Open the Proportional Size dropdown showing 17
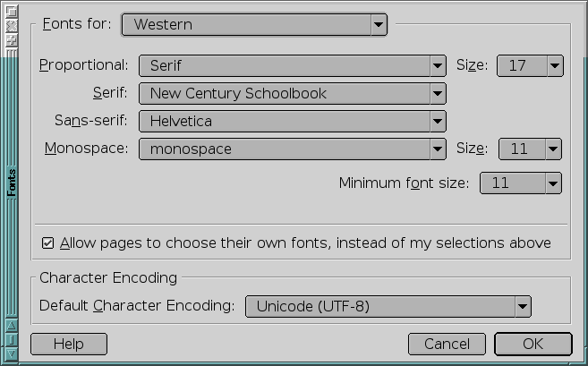Image resolution: width=588 pixels, height=366 pixels. [530, 65]
